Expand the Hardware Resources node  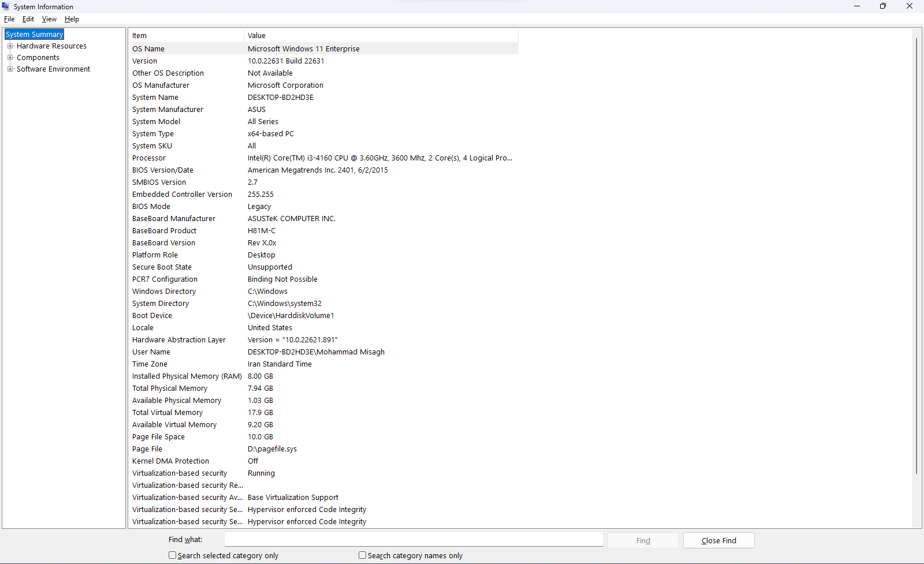[10, 46]
